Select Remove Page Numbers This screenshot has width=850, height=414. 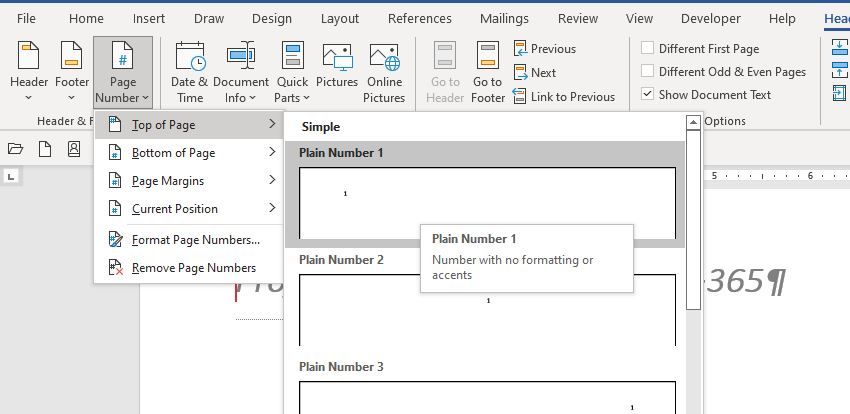click(189, 268)
